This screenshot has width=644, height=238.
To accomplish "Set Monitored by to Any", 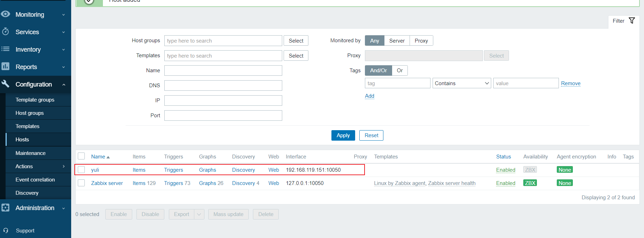I will pyautogui.click(x=375, y=40).
